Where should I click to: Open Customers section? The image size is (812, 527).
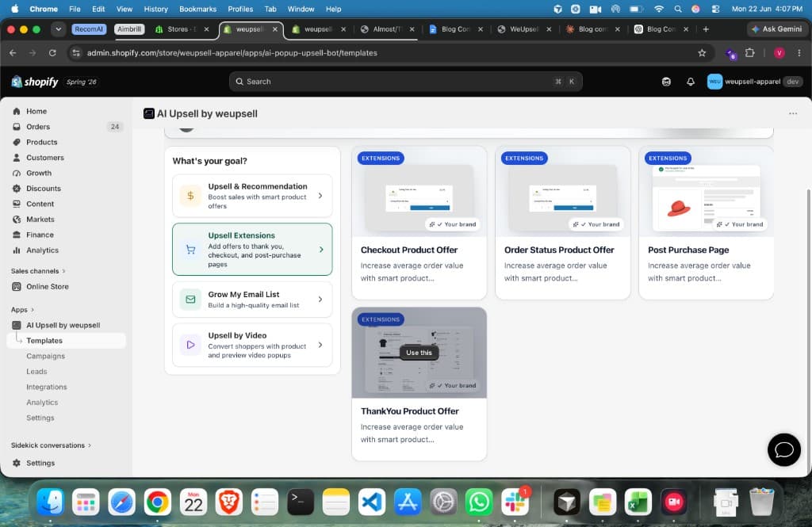coord(45,158)
